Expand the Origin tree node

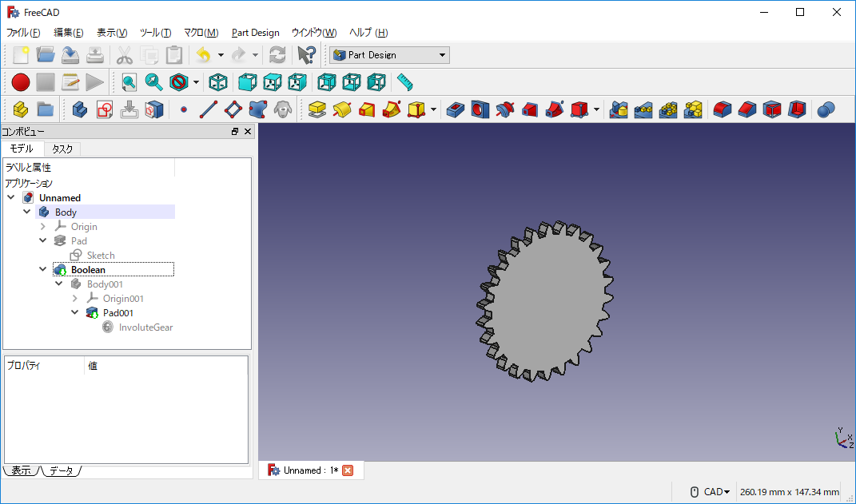pos(43,227)
